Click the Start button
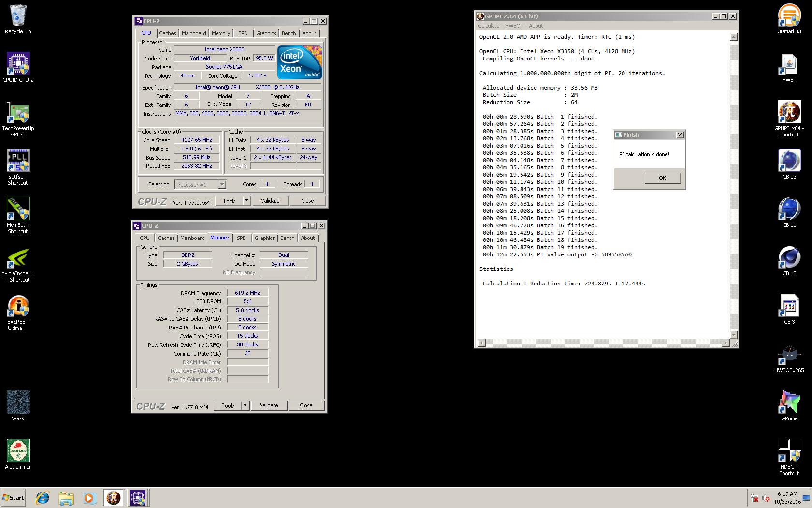 (x=14, y=498)
